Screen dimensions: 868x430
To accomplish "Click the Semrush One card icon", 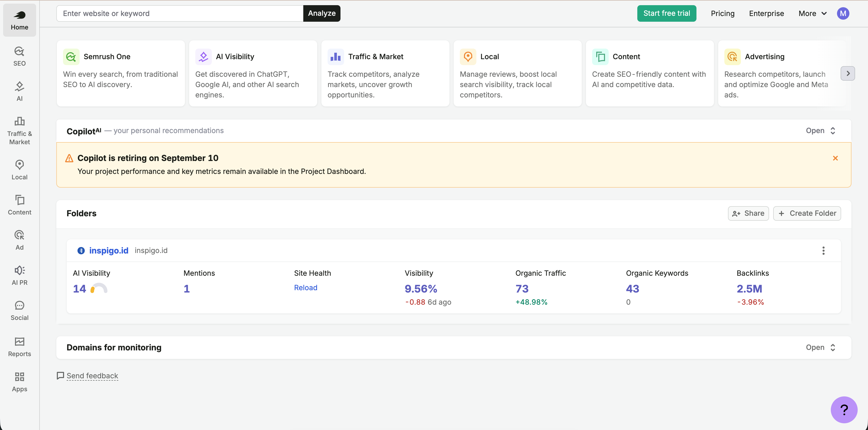I will pyautogui.click(x=71, y=57).
